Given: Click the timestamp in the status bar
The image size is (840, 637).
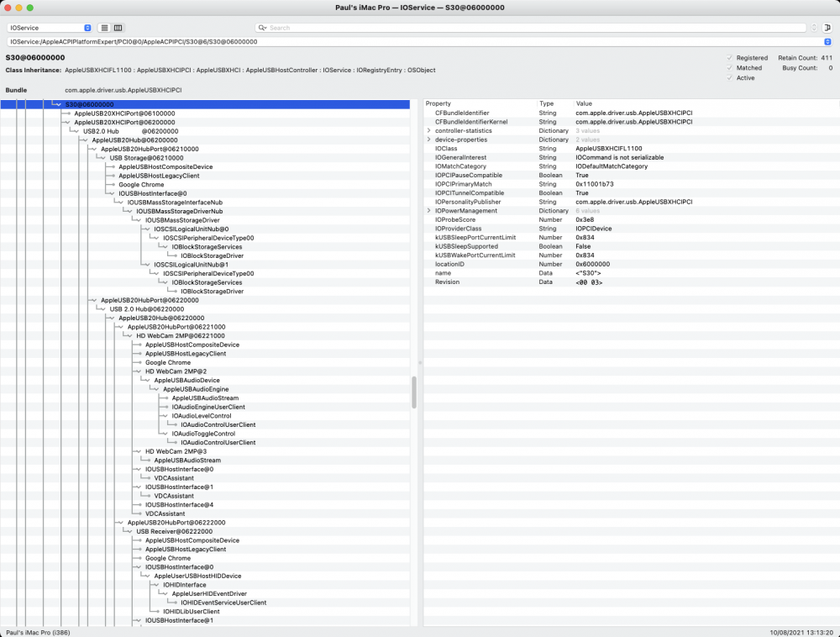Looking at the screenshot, I should click(x=801, y=633).
